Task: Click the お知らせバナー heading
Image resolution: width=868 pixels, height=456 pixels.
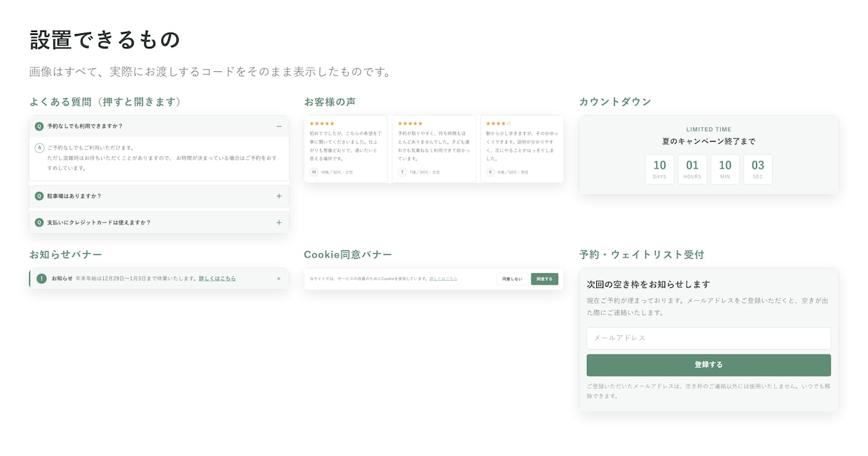Action: tap(65, 254)
